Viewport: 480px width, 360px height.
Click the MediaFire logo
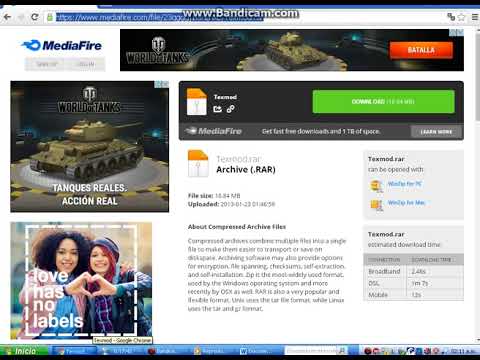(x=62, y=45)
